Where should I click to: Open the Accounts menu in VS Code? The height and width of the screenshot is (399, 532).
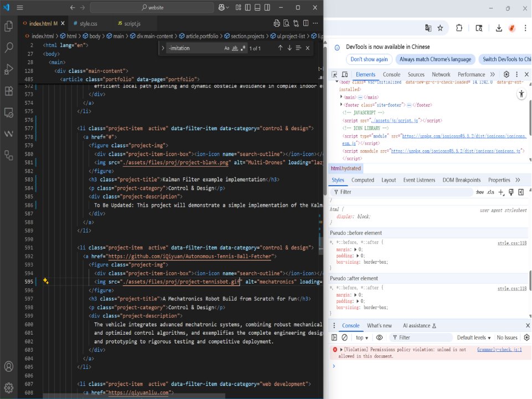(9, 366)
